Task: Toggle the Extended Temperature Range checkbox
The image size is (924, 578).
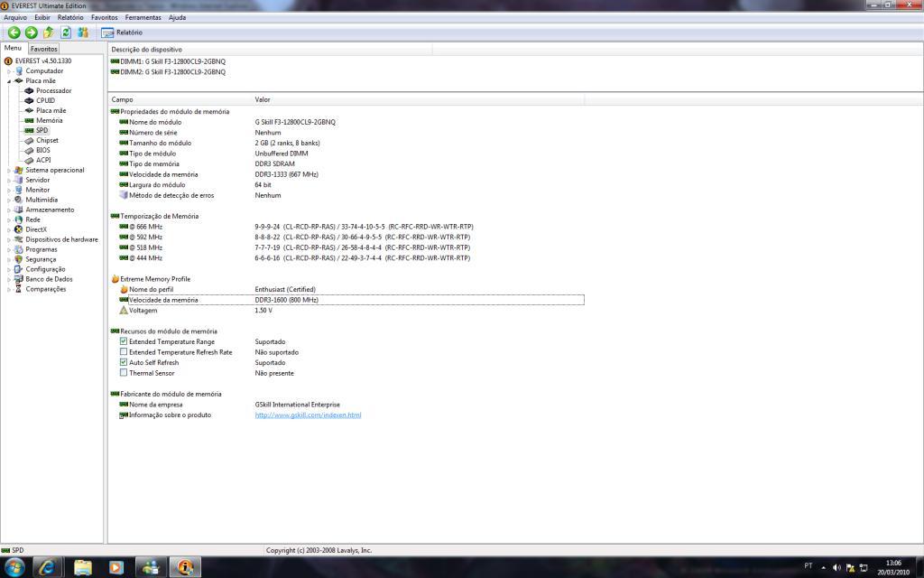Action: click(x=123, y=340)
